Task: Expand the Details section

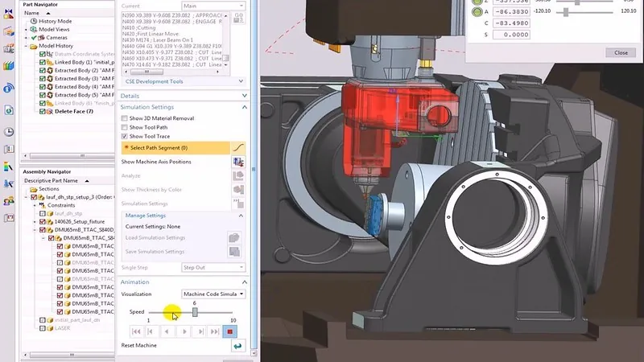Action: (x=244, y=96)
